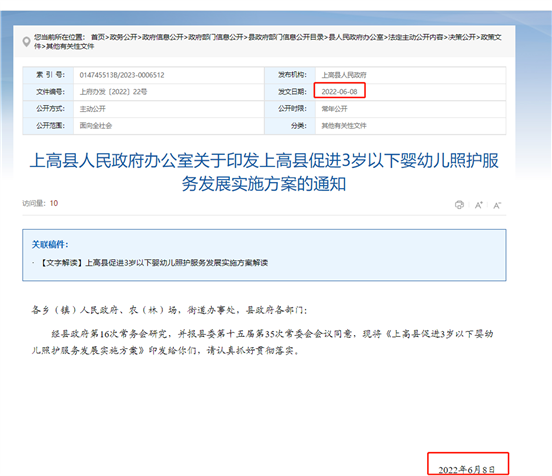The image size is (552, 476).
Task: Open 法定主动公开内容 breadcrumb link
Action: click(x=415, y=37)
